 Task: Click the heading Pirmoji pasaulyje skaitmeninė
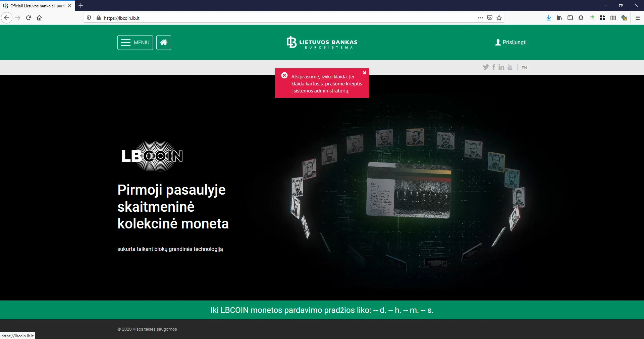(173, 207)
